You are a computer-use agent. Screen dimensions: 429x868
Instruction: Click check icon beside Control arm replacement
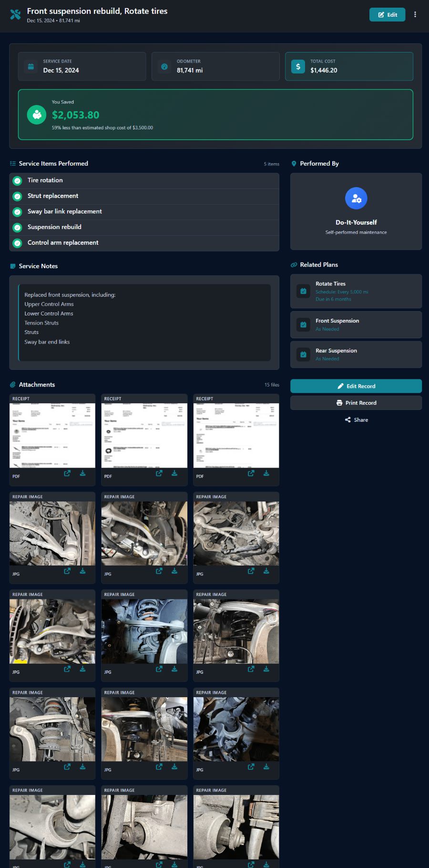pos(18,243)
